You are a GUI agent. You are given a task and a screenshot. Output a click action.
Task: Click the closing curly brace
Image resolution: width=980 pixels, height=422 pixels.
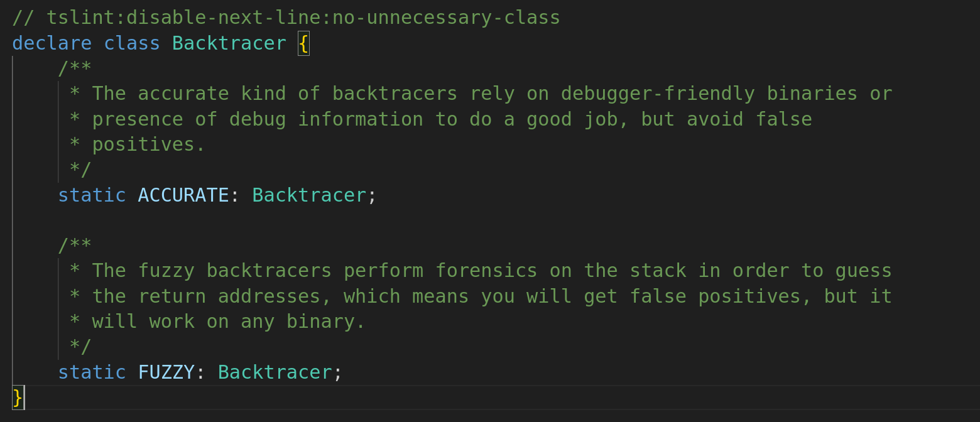click(18, 398)
